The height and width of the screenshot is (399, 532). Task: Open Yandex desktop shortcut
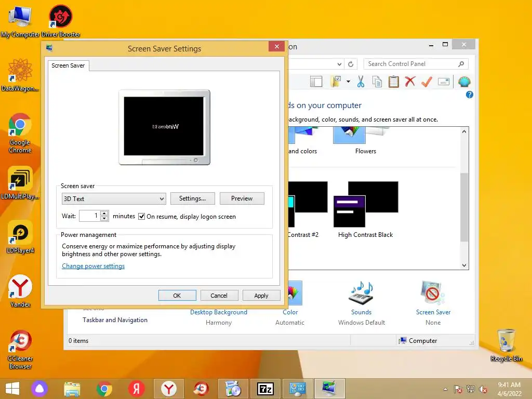tap(20, 291)
